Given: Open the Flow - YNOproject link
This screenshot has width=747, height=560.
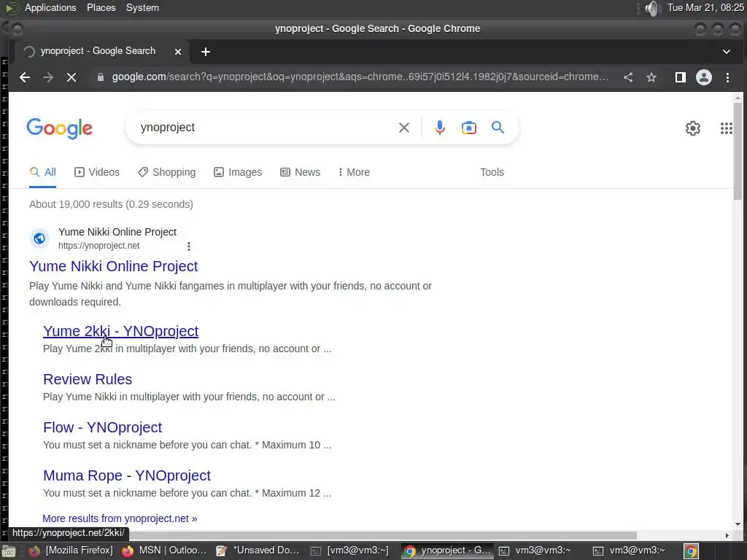Looking at the screenshot, I should pyautogui.click(x=102, y=427).
